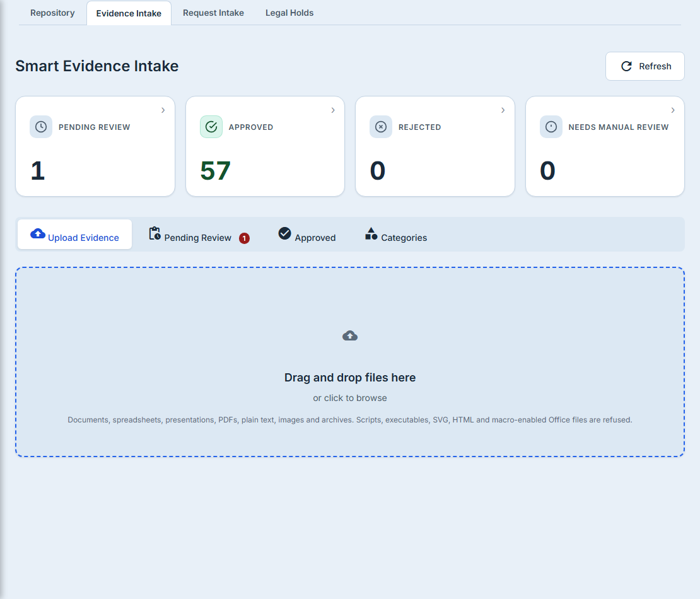The height and width of the screenshot is (599, 700).
Task: Click the Approved green checkmark icon
Action: pyautogui.click(x=211, y=127)
